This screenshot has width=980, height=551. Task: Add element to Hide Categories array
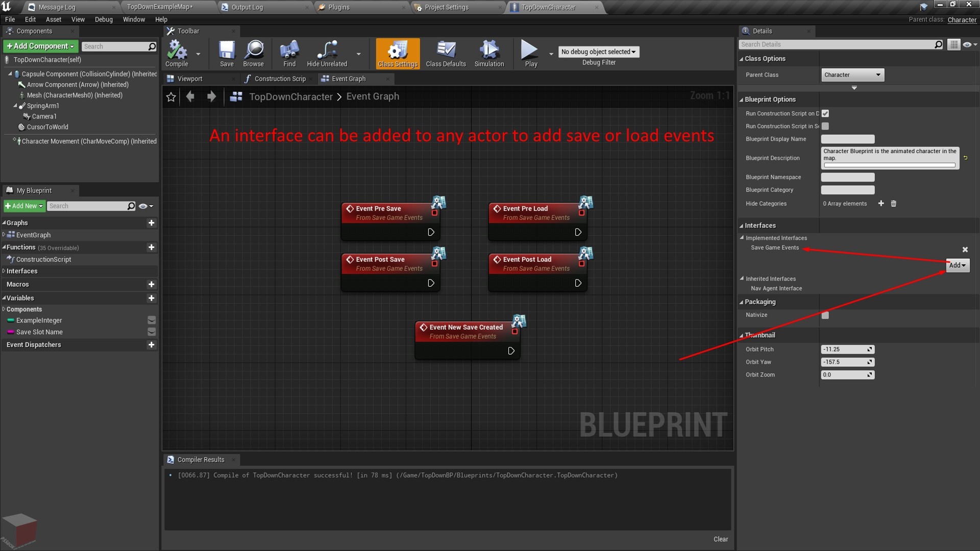[881, 204]
